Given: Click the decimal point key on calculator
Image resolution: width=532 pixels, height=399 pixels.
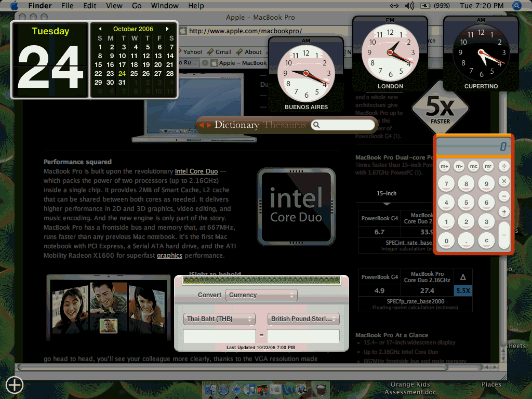Looking at the screenshot, I should [x=466, y=241].
